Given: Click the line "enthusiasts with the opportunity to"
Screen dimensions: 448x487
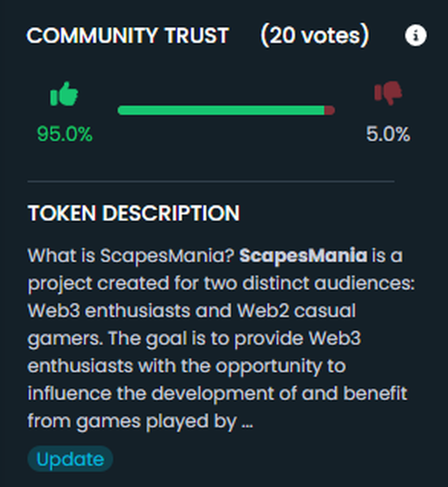Looking at the screenshot, I should pos(187,366).
